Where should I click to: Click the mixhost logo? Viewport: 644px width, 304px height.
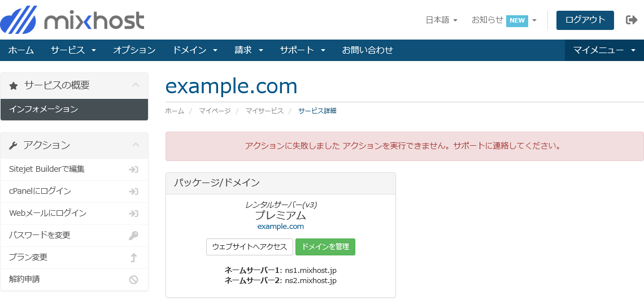pyautogui.click(x=72, y=20)
